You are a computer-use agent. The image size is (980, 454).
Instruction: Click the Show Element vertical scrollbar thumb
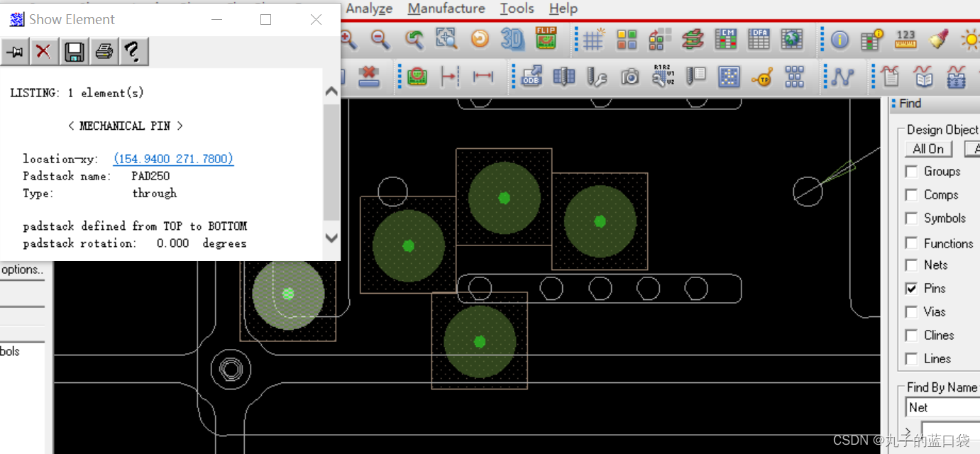click(x=331, y=162)
